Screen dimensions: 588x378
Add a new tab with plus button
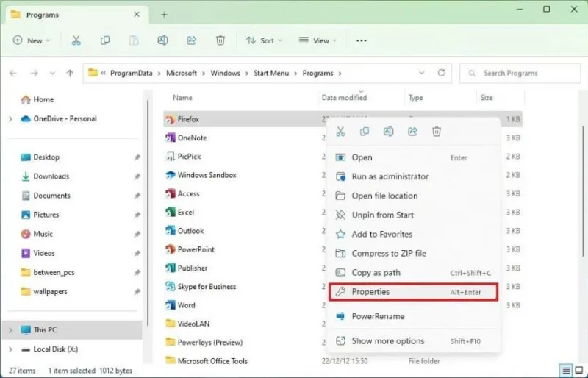(164, 15)
